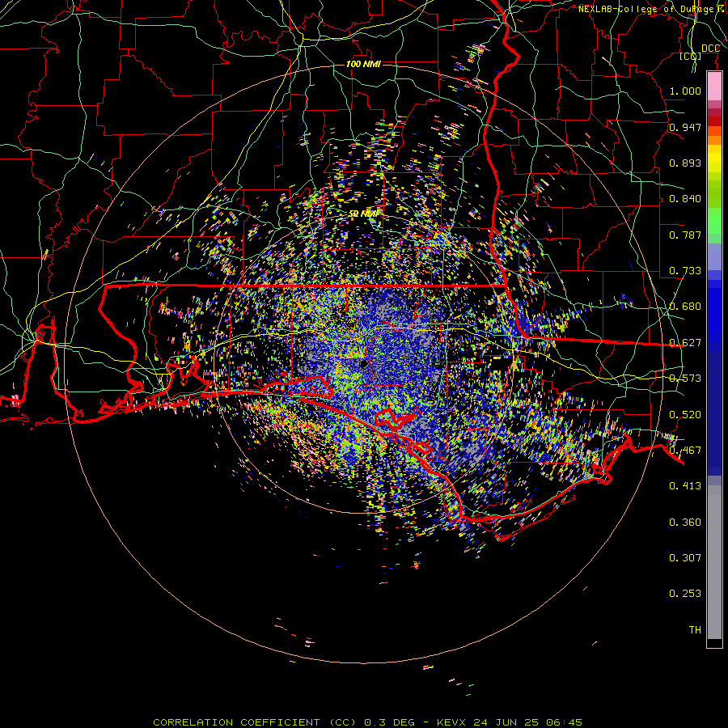Select the 0.253 legend value
Screen dimensions: 728x728
(685, 594)
